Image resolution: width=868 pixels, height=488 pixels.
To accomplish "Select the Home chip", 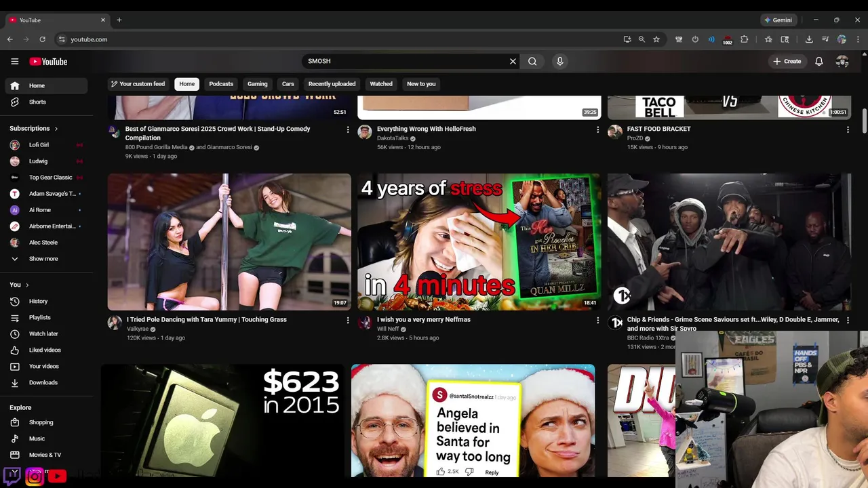I will tap(187, 84).
